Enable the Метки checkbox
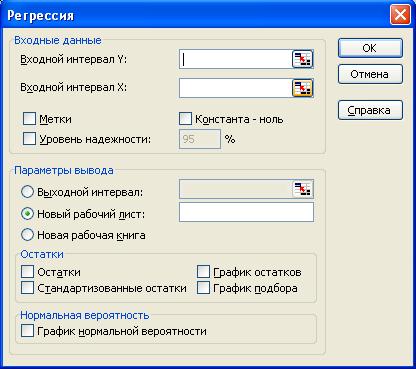This screenshot has height=369, width=416. pos(29,119)
